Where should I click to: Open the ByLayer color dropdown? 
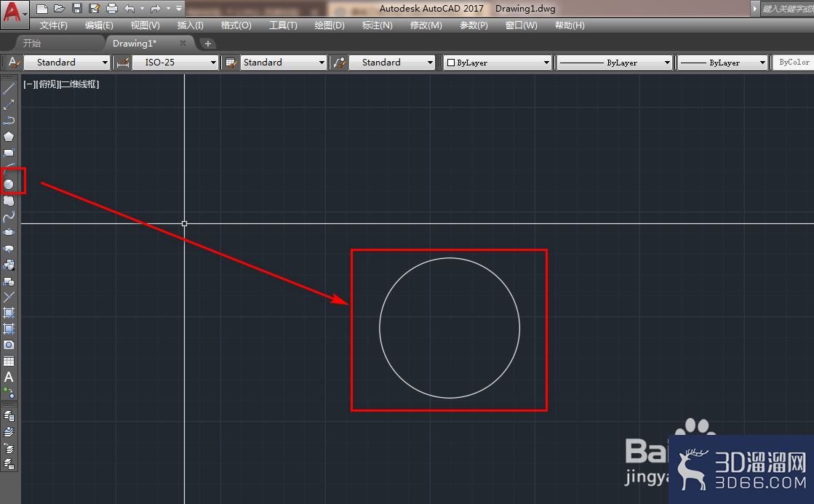click(497, 63)
